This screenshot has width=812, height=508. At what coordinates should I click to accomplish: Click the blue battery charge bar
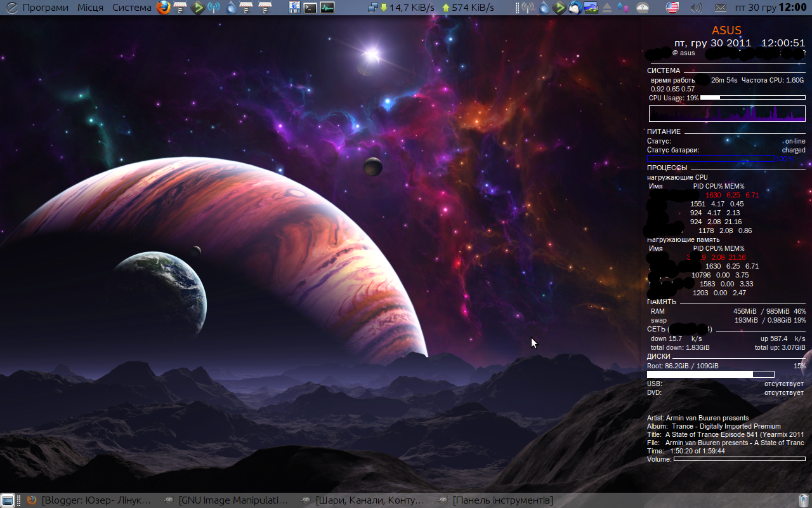pyautogui.click(x=710, y=158)
